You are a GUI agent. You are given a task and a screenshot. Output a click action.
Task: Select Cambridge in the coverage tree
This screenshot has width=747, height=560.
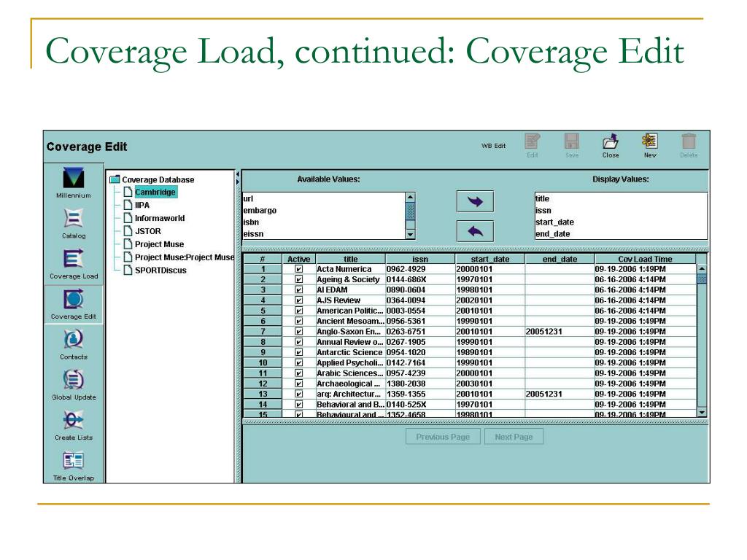155,192
